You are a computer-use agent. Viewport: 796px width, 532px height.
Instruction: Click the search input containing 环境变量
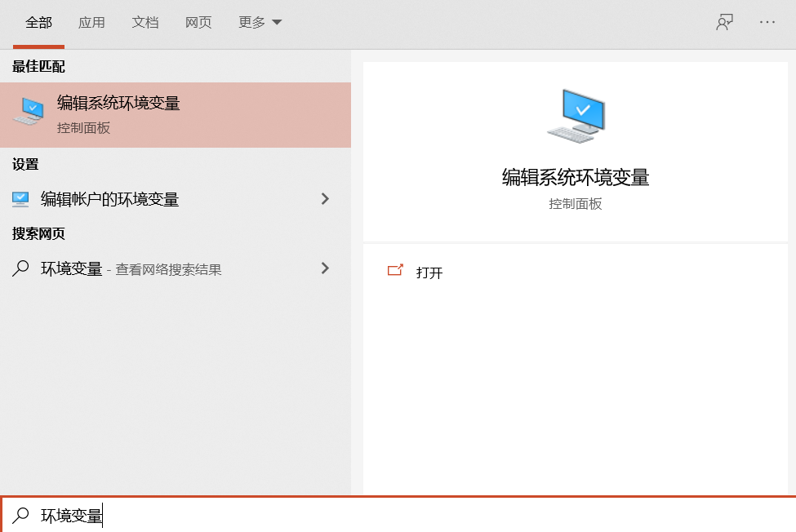click(398, 515)
